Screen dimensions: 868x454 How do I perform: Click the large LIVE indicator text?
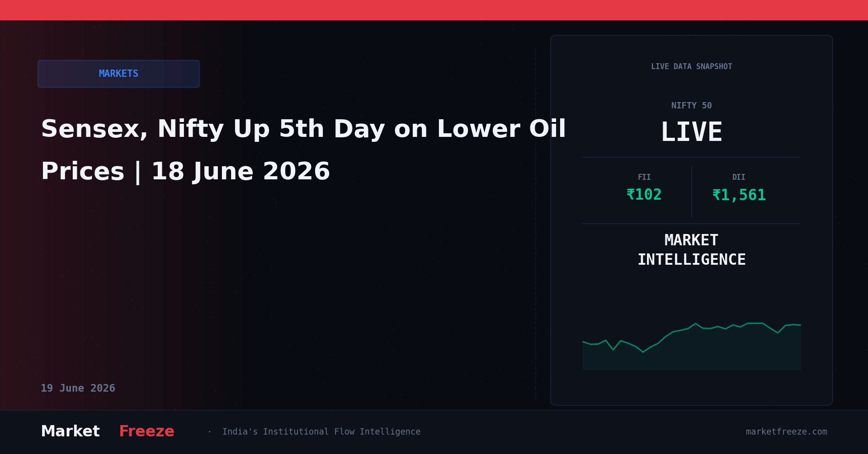pos(691,132)
